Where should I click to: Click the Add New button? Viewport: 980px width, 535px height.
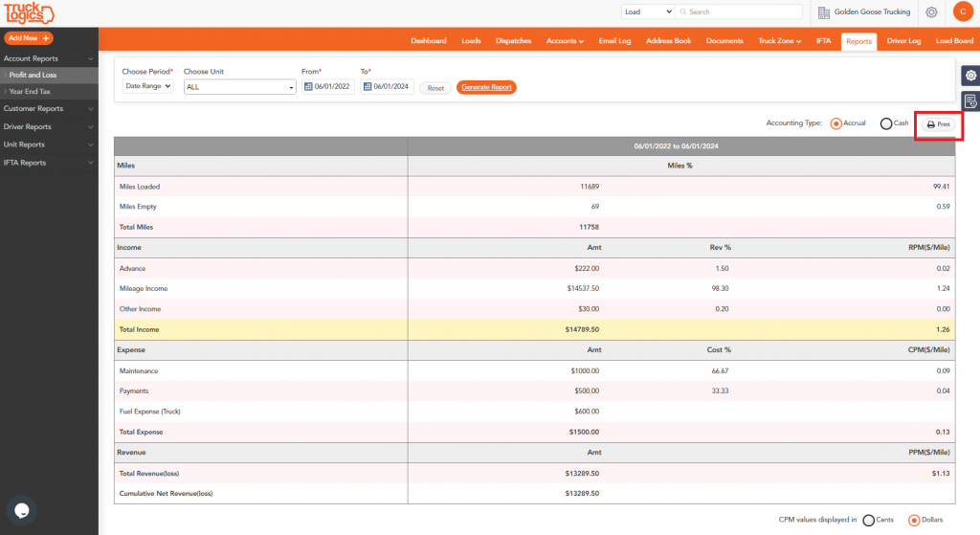pos(29,38)
